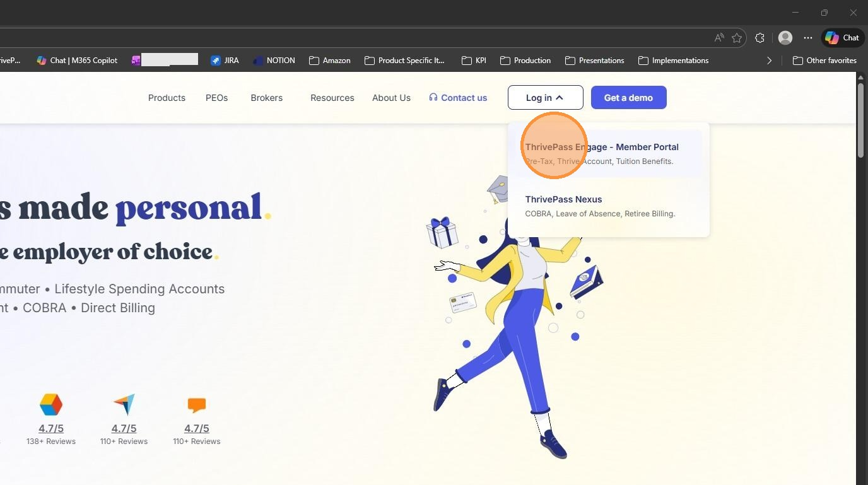Restore down the browser window
Screen dimensions: 868x485
[x=824, y=13]
